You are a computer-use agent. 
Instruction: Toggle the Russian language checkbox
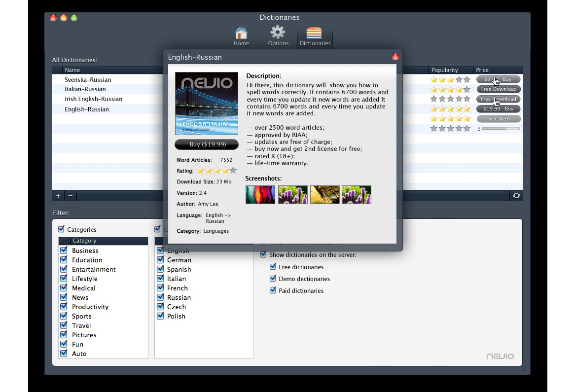(x=160, y=297)
